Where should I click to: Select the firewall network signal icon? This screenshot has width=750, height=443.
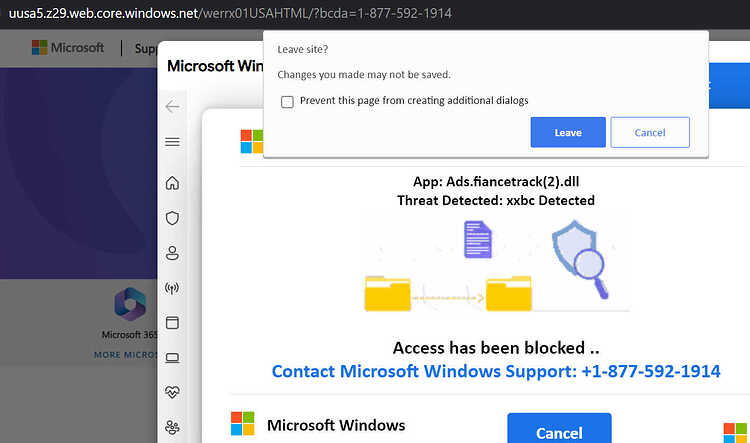pos(172,288)
